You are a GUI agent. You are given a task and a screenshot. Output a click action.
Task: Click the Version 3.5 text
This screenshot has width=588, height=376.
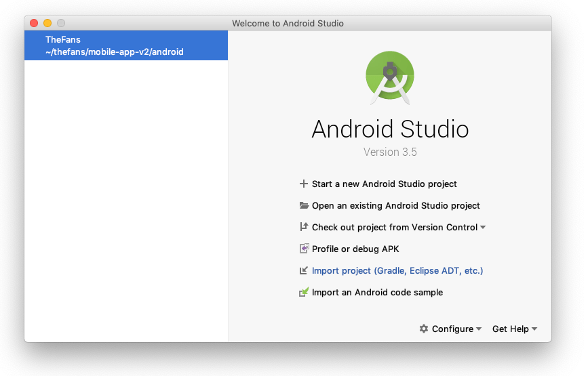[x=390, y=152]
